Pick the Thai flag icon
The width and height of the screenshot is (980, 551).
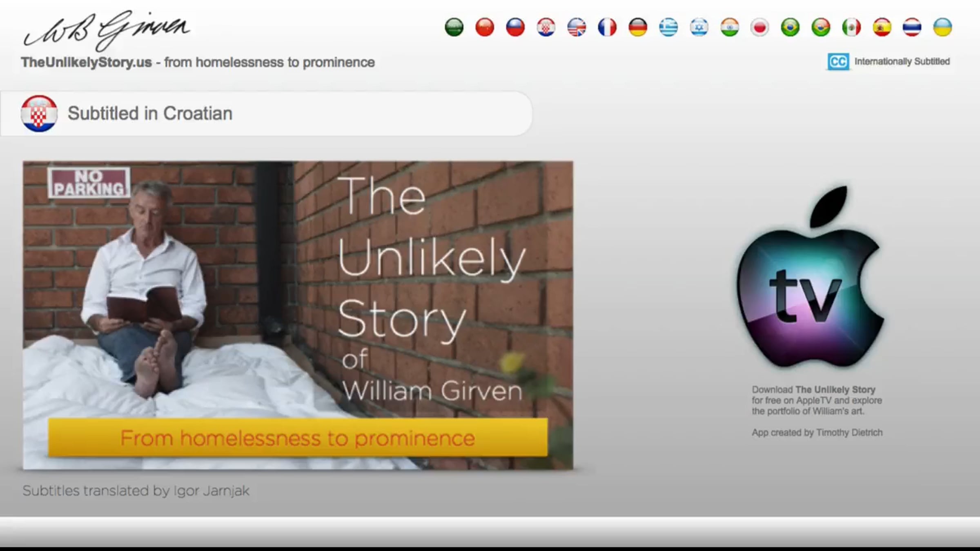(x=912, y=27)
